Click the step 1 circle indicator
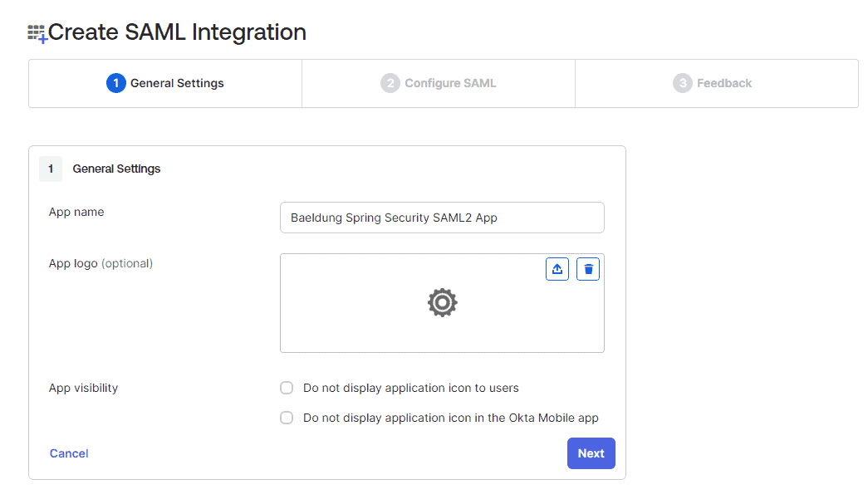Image resolution: width=868 pixels, height=504 pixels. (x=115, y=83)
